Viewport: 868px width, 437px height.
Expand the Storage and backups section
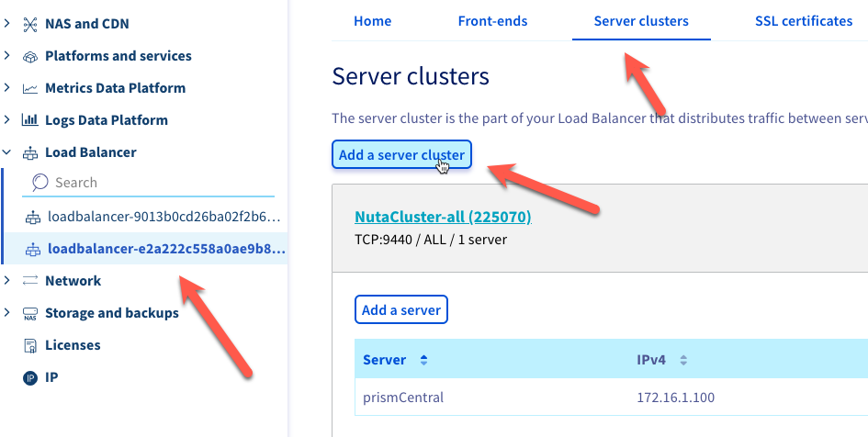coord(6,312)
